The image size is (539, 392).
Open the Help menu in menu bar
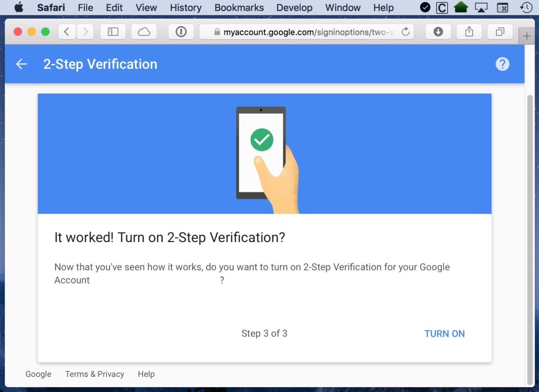[384, 8]
